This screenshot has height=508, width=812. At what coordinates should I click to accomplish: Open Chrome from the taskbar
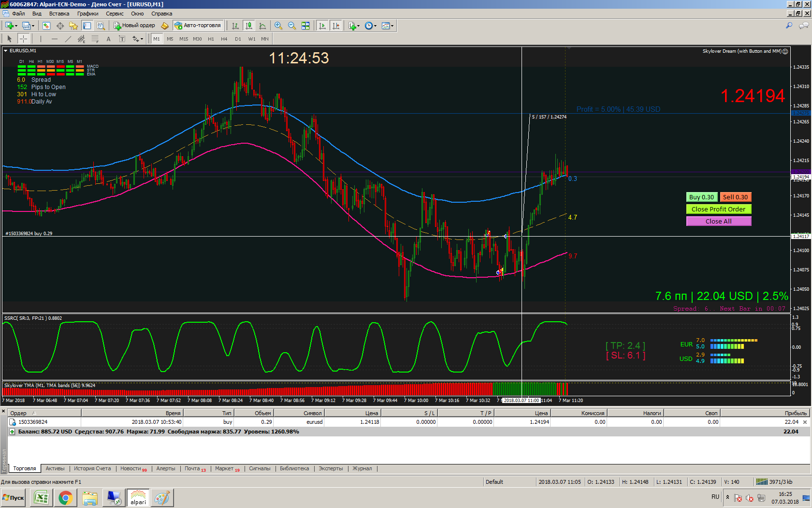point(66,498)
